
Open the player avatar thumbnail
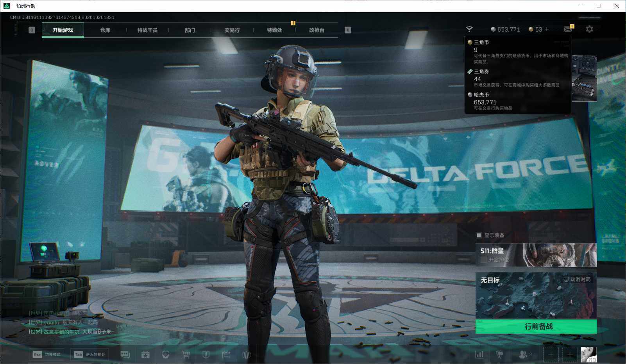coord(588,354)
